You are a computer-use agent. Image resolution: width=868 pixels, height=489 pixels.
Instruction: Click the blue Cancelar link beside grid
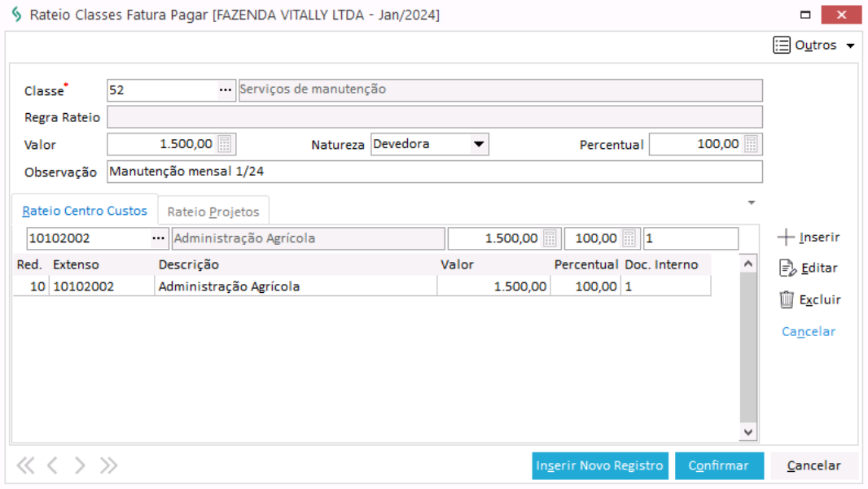click(809, 331)
